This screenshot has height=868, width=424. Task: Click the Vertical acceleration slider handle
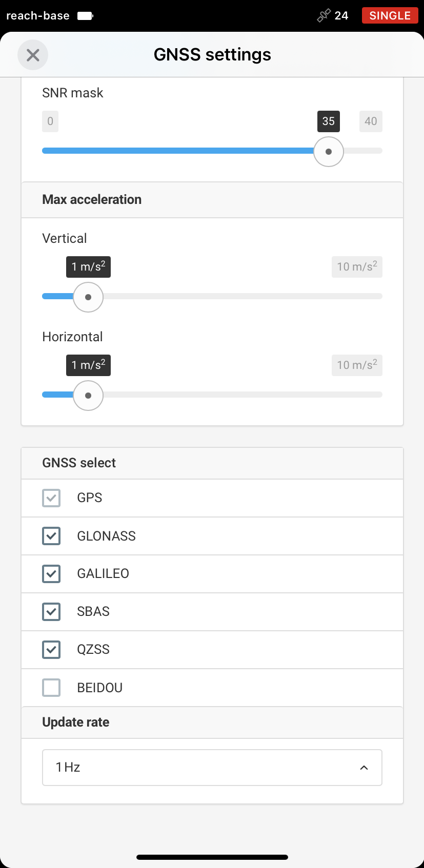[x=88, y=297]
